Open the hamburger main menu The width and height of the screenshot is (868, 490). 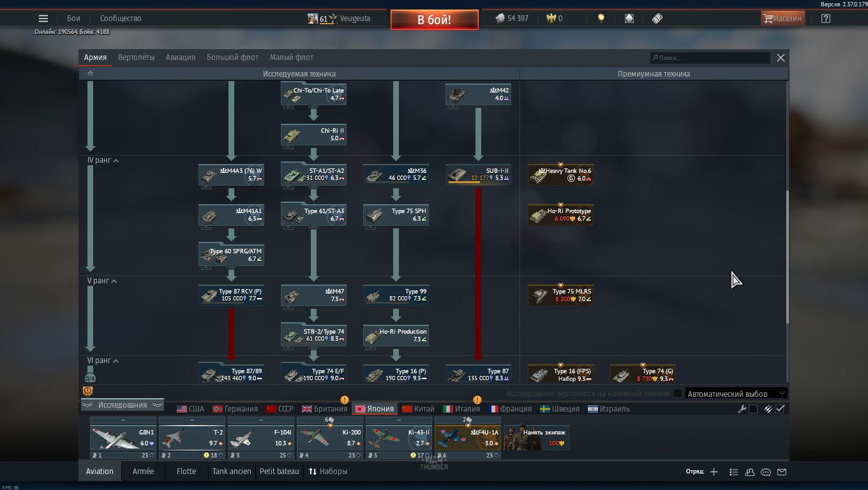pyautogui.click(x=43, y=19)
